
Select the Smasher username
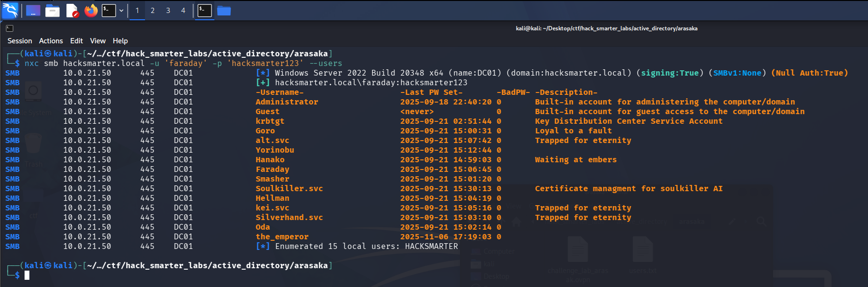coord(272,179)
